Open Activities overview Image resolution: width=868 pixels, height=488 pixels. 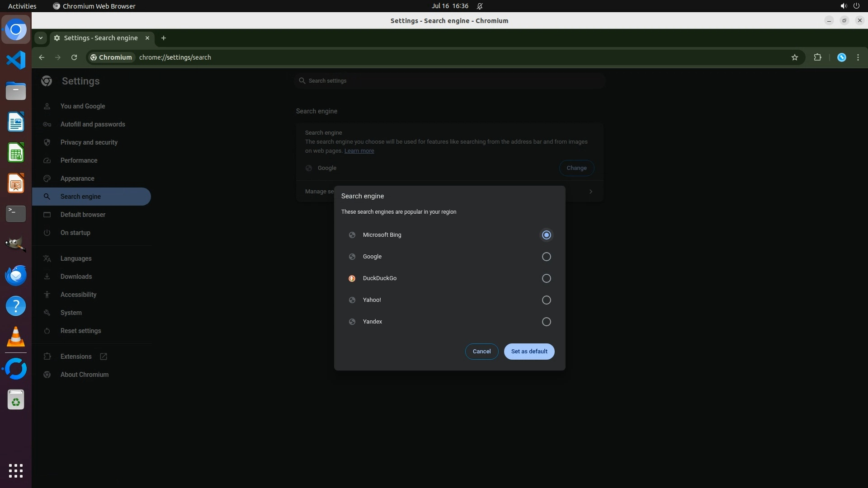pos(22,6)
